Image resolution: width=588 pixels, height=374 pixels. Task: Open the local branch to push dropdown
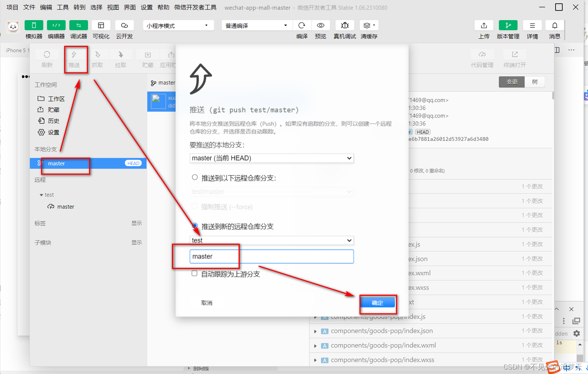[271, 158]
